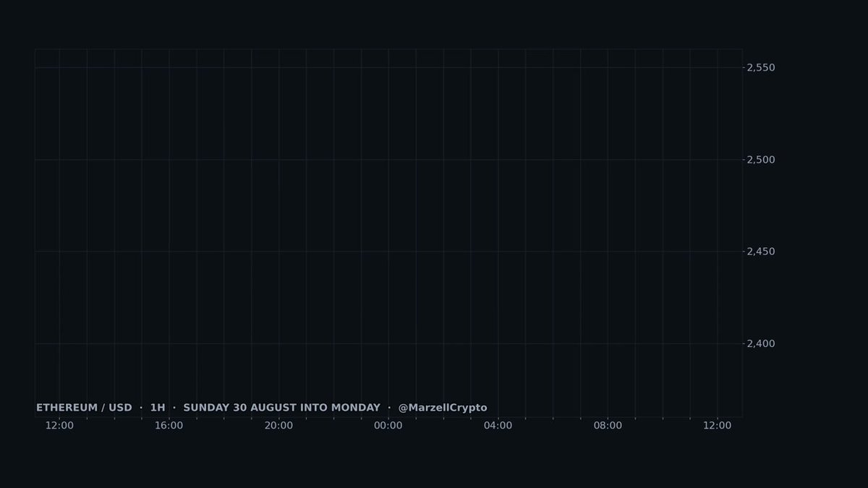Click the ETHEREUM / USD pair title
Viewport: 868px width, 488px height.
click(84, 408)
